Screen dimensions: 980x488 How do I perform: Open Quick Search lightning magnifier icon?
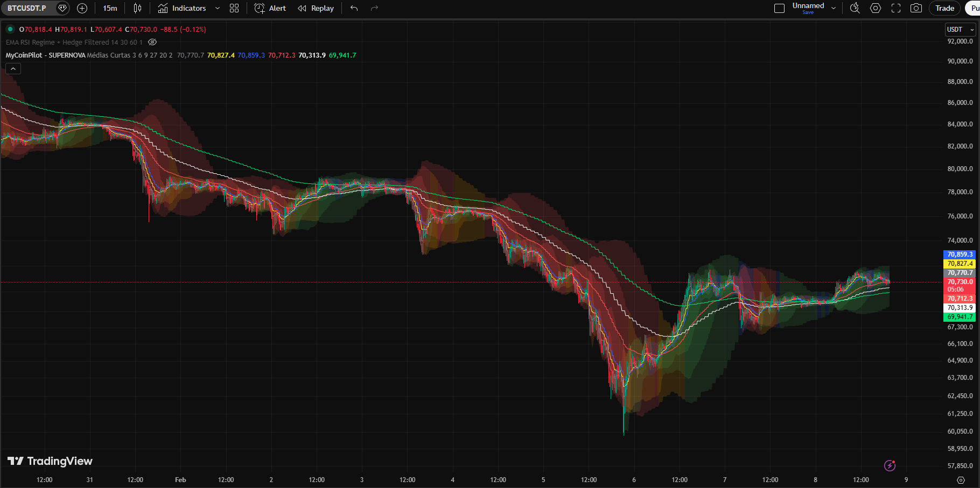(x=855, y=8)
